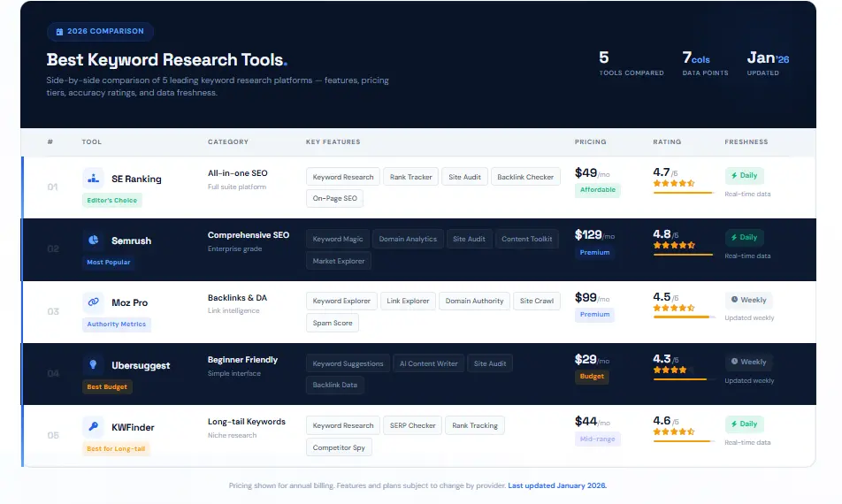Screen dimensions: 842x504
Task: Click the Competitor Spy feature tag
Action: point(339,447)
